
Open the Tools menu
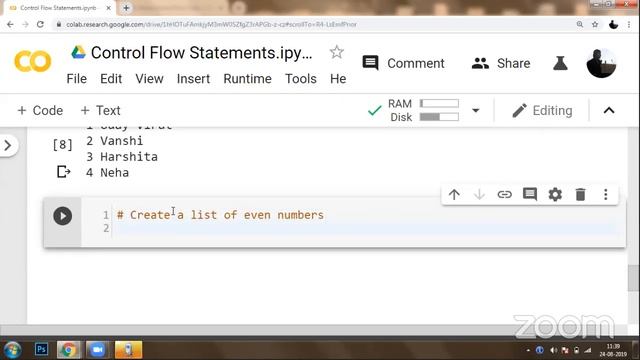coord(301,79)
